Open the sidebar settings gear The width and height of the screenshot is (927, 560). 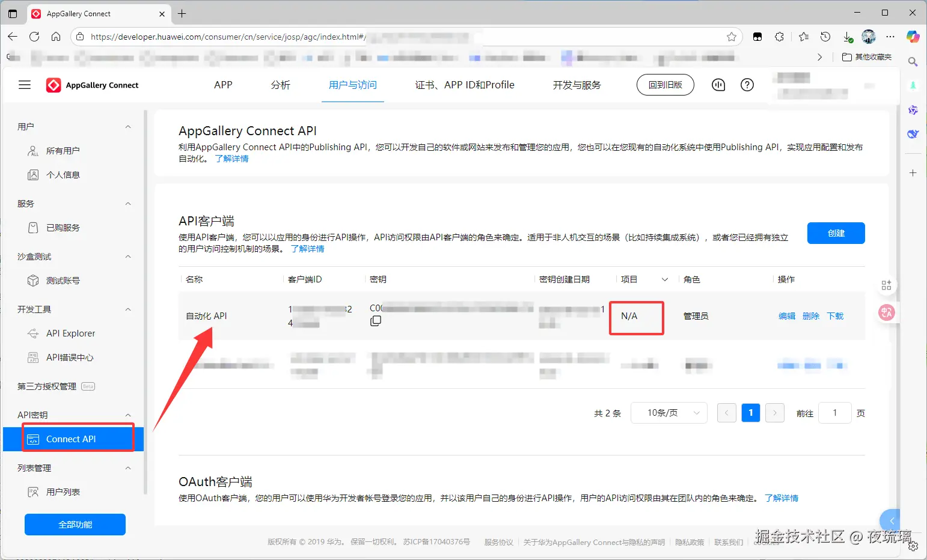tap(913, 546)
